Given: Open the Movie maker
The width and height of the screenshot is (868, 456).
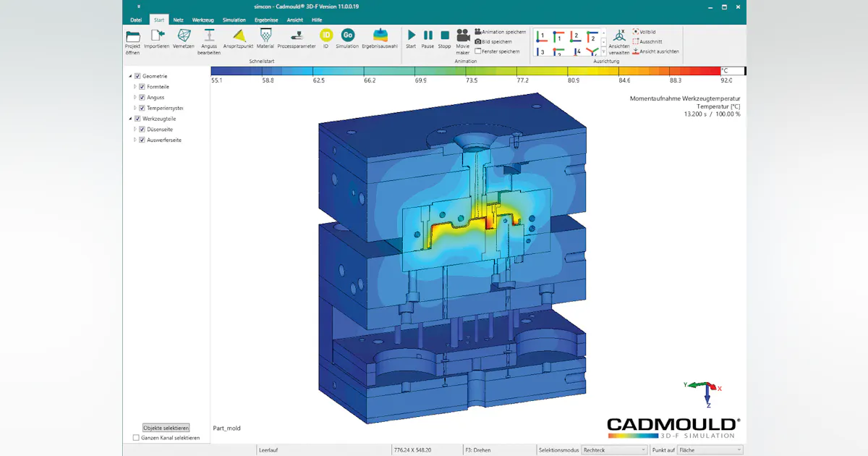Looking at the screenshot, I should (x=462, y=42).
